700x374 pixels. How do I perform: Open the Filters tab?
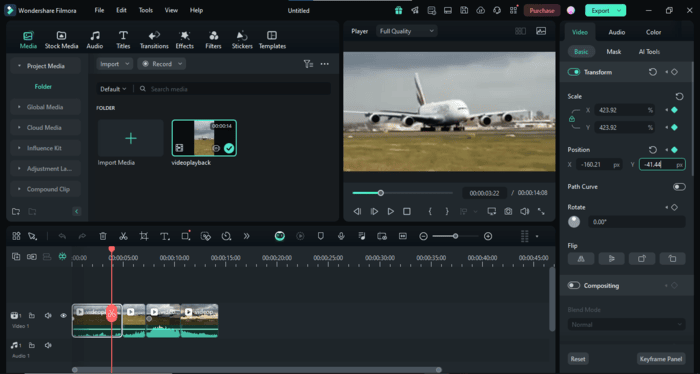pos(213,39)
